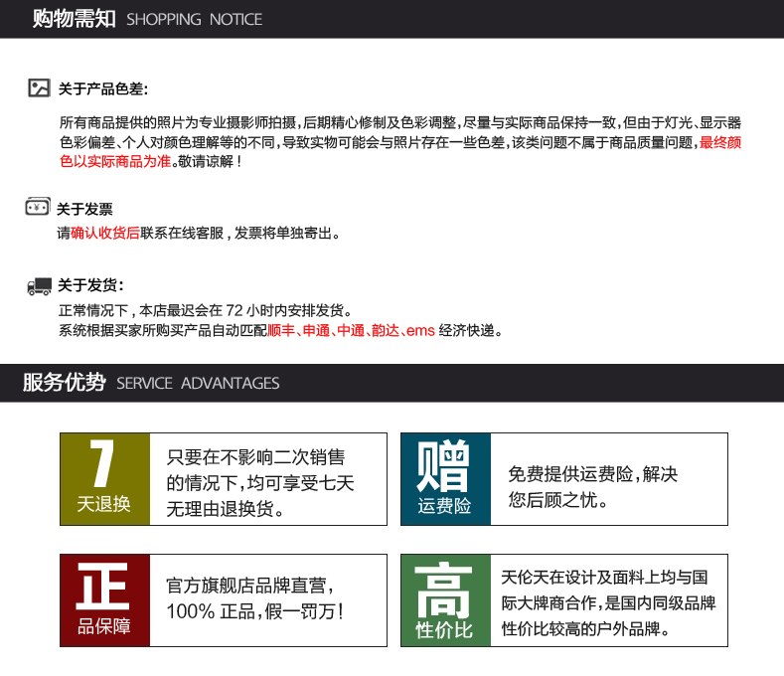Click the red text 最终颜
The width and height of the screenshot is (784, 676).
720,142
